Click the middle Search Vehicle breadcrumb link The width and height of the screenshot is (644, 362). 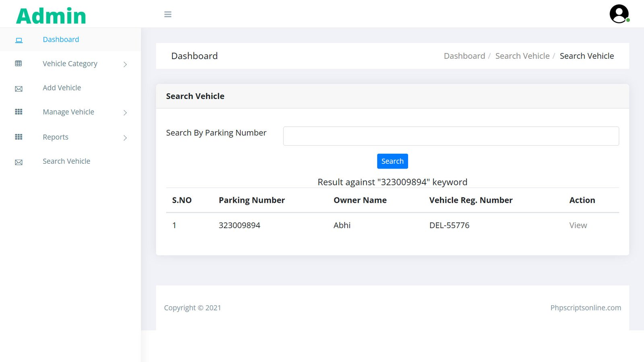tap(522, 56)
